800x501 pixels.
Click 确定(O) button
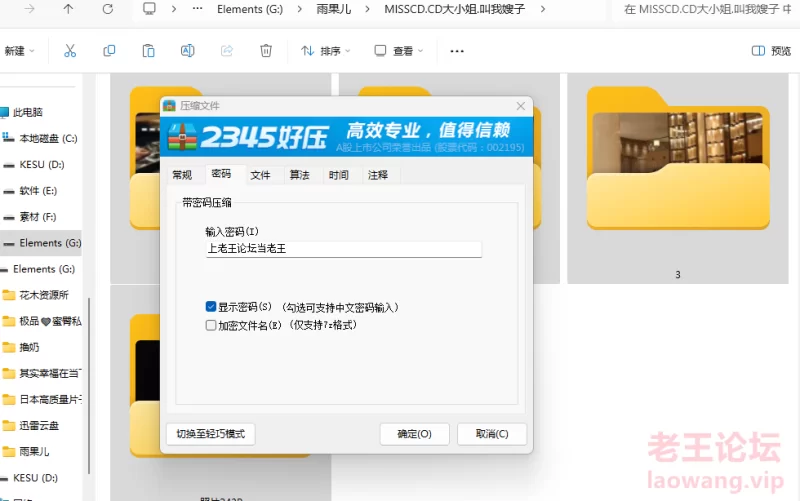pyautogui.click(x=414, y=434)
